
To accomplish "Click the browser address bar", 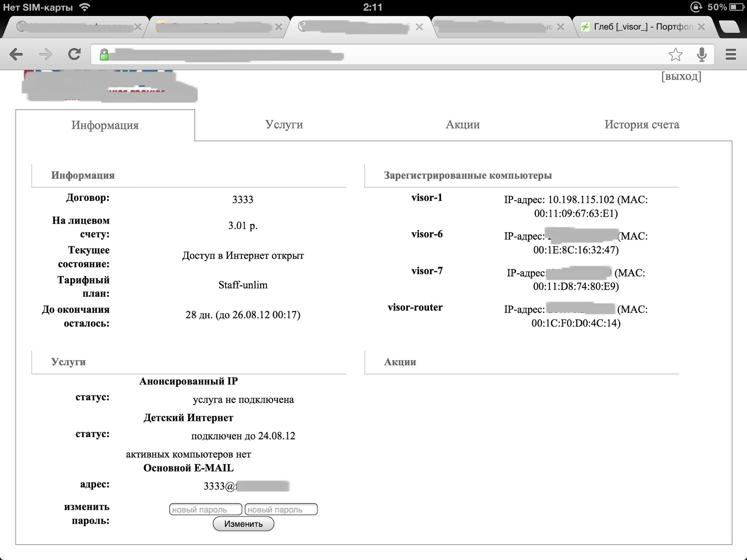I will pyautogui.click(x=402, y=55).
